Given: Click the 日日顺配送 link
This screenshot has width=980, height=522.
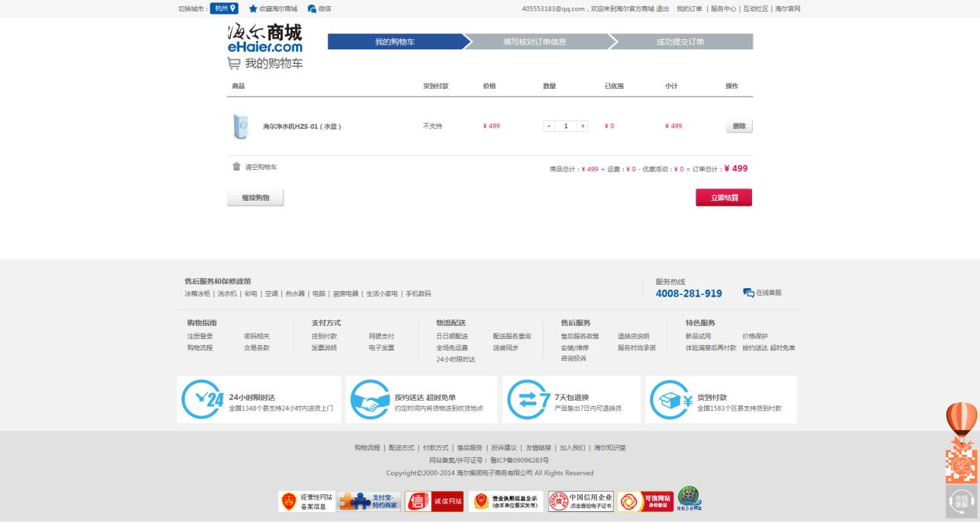Looking at the screenshot, I should pos(452,336).
